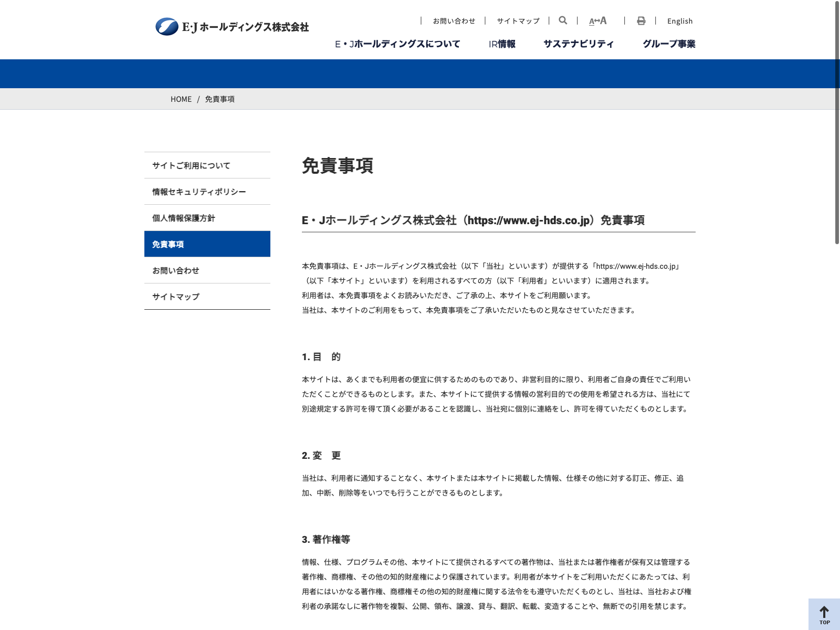Open サイトマップ link in header
Screen dimensions: 840x630
pos(518,21)
